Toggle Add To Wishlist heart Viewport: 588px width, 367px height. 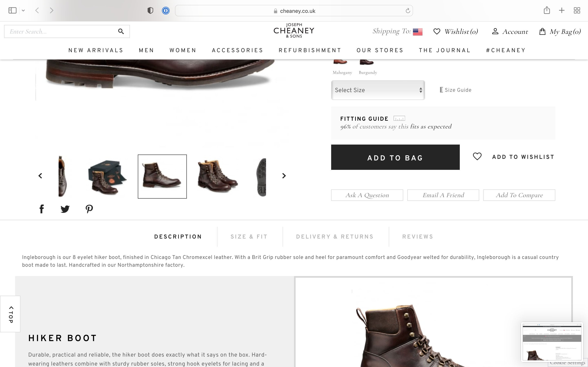pos(477,156)
